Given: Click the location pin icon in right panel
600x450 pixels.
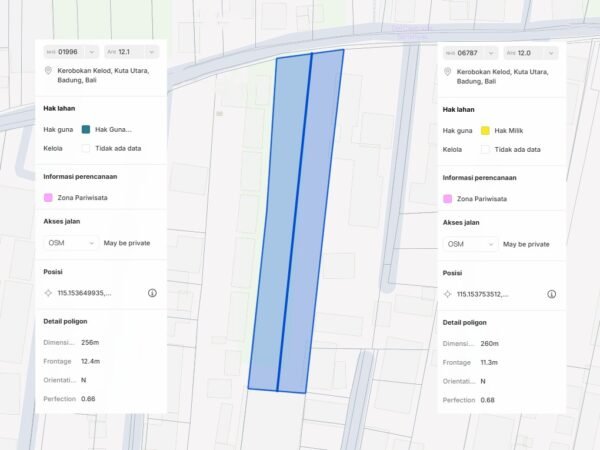Looking at the screenshot, I should point(448,72).
